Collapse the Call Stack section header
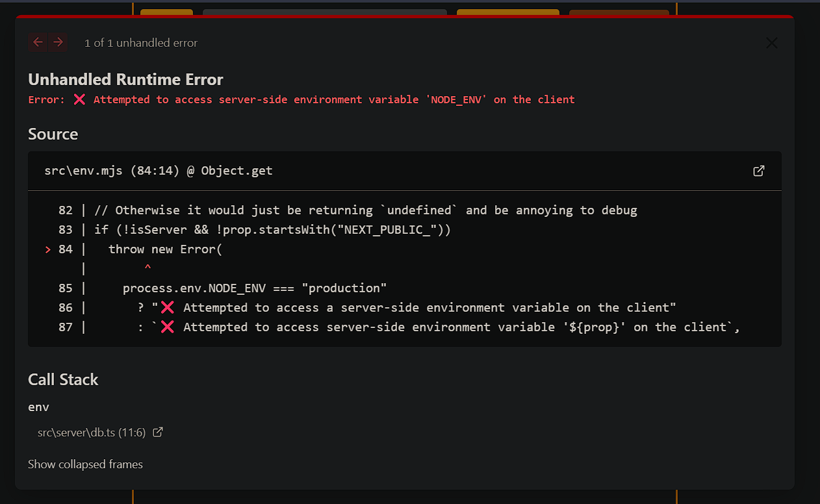 pos(63,379)
